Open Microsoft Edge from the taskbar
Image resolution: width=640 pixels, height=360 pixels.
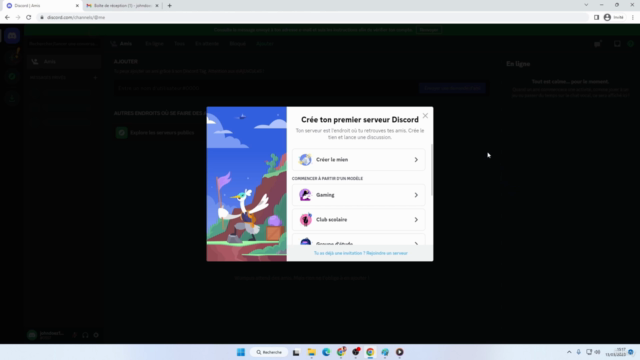coord(326,352)
